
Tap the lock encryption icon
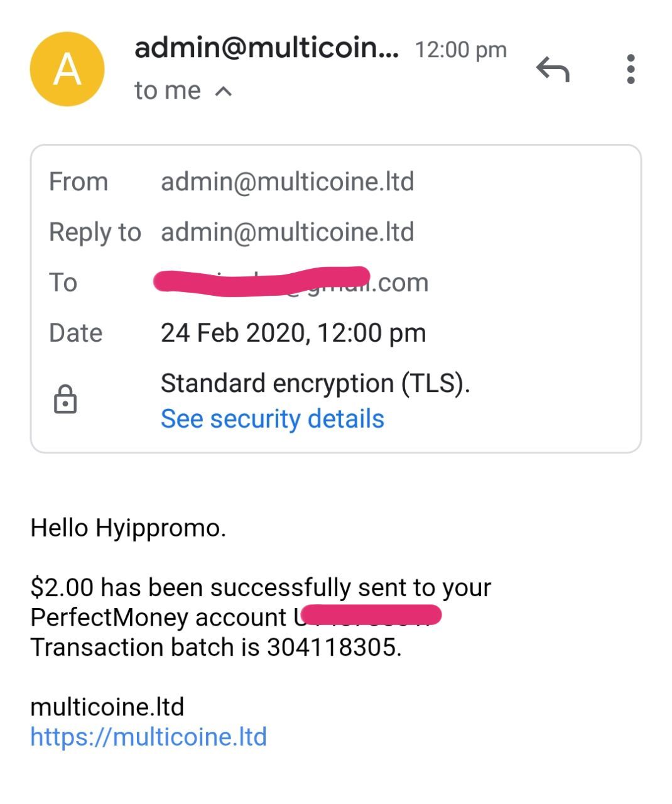[65, 399]
